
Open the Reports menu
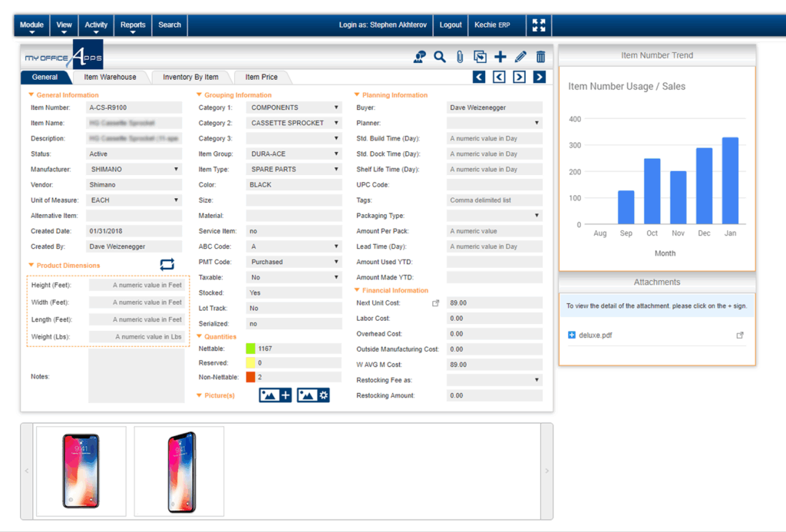tap(133, 25)
